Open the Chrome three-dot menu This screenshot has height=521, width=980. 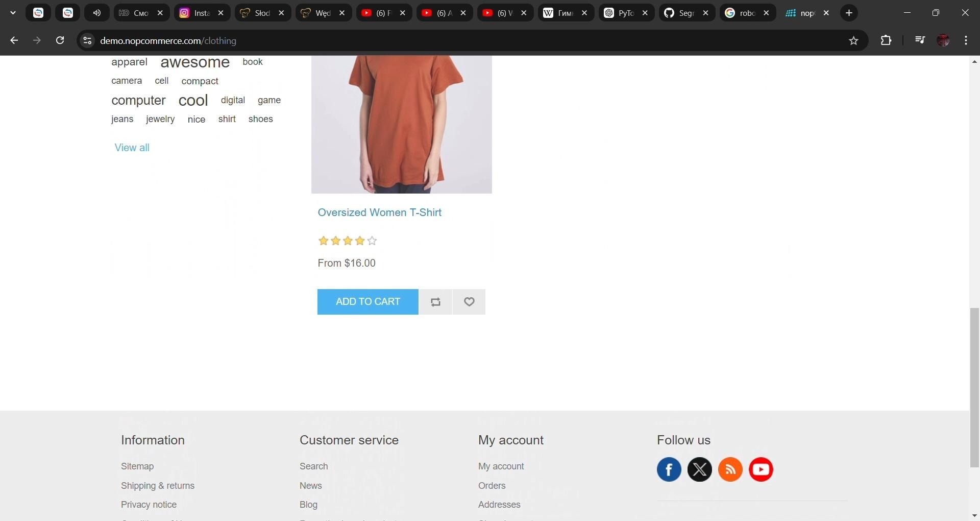pyautogui.click(x=966, y=40)
